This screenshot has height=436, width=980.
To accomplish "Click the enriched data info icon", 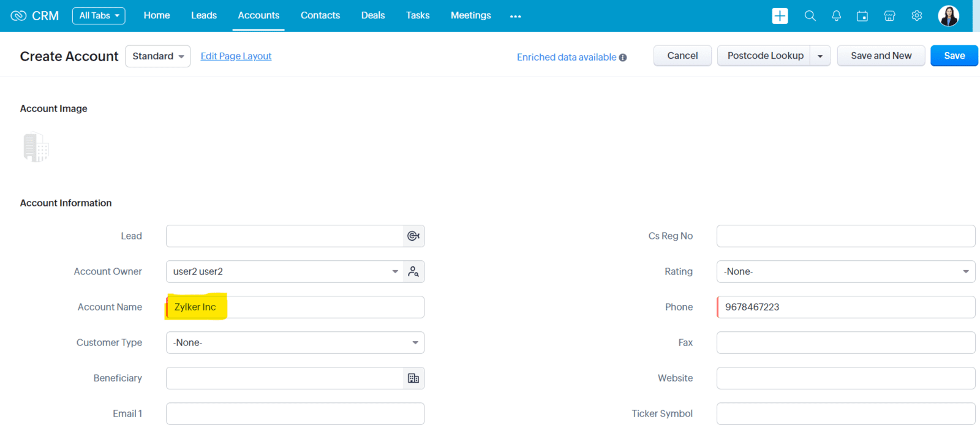I will click(x=623, y=58).
